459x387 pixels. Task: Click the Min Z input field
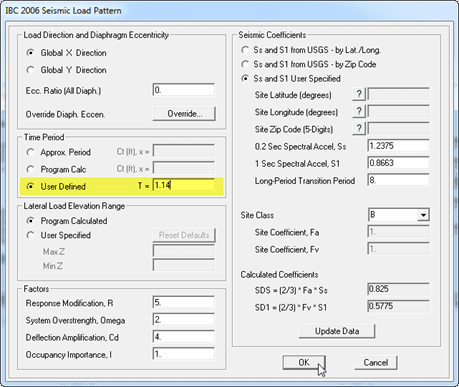(x=184, y=265)
